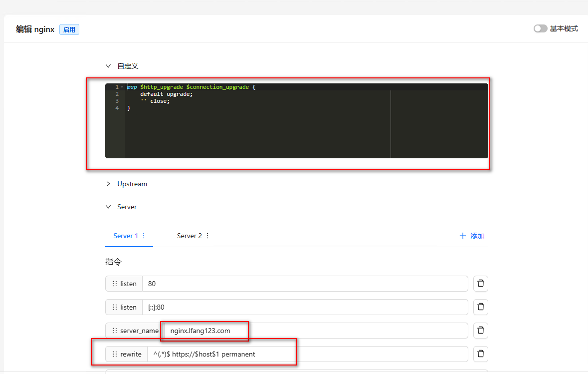Click into the server_name value field
This screenshot has width=588, height=374.
pyautogui.click(x=314, y=331)
